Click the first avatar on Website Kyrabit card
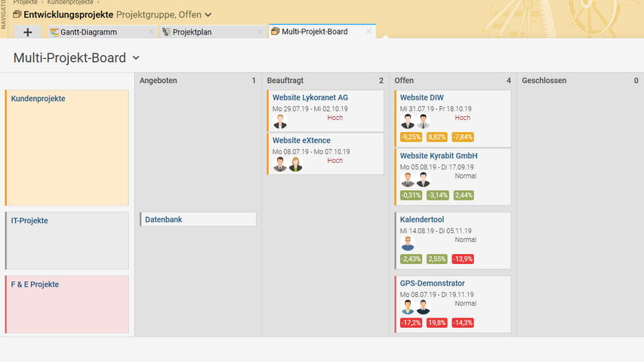Screen dimensions: 644x362 click(x=408, y=179)
